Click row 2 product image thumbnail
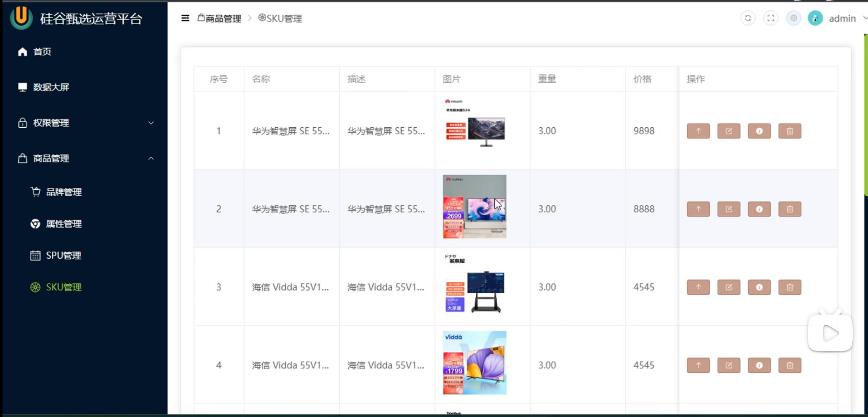This screenshot has height=417, width=868. (x=475, y=207)
